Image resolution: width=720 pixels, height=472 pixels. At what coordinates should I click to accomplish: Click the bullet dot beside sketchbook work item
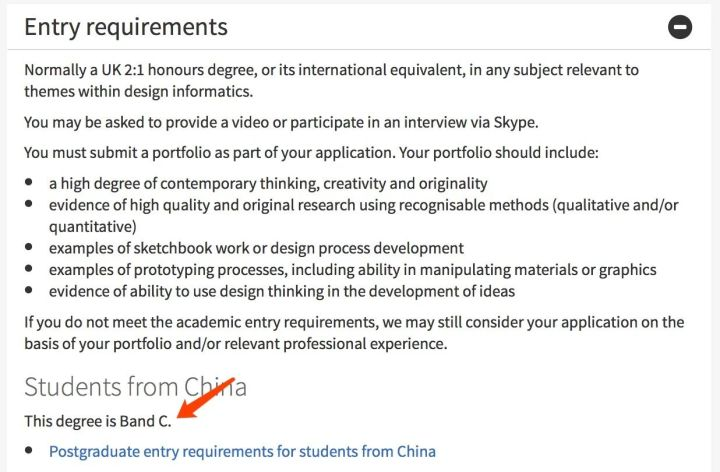click(29, 247)
